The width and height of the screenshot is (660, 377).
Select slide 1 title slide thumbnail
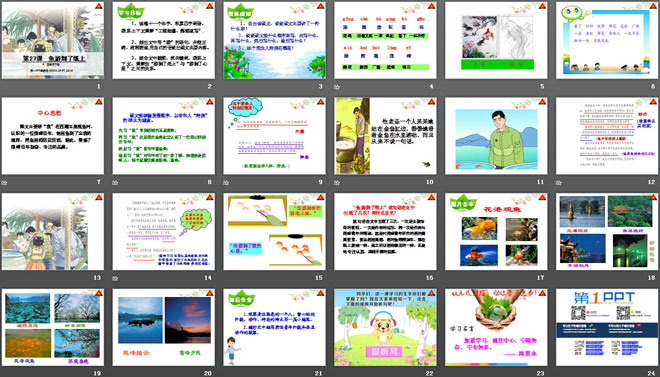53,40
